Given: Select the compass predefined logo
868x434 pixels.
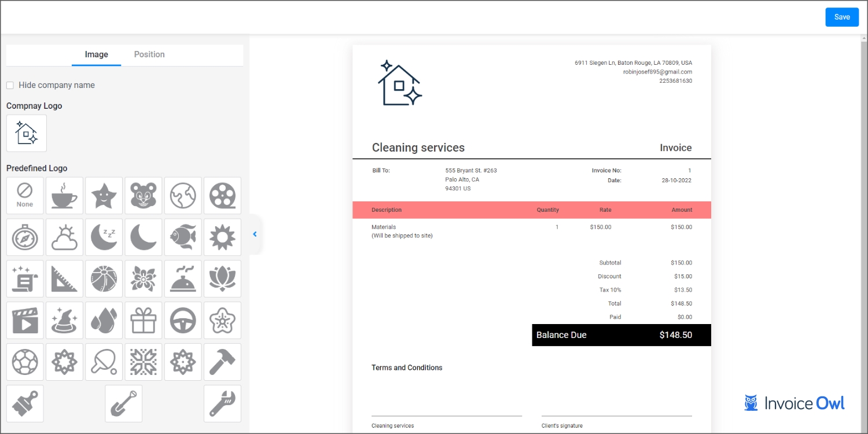Looking at the screenshot, I should click(25, 237).
